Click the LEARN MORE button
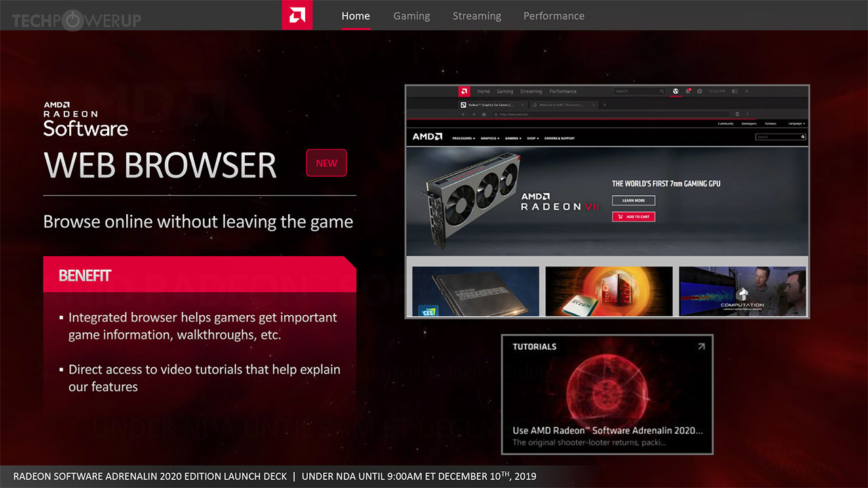 coord(633,201)
